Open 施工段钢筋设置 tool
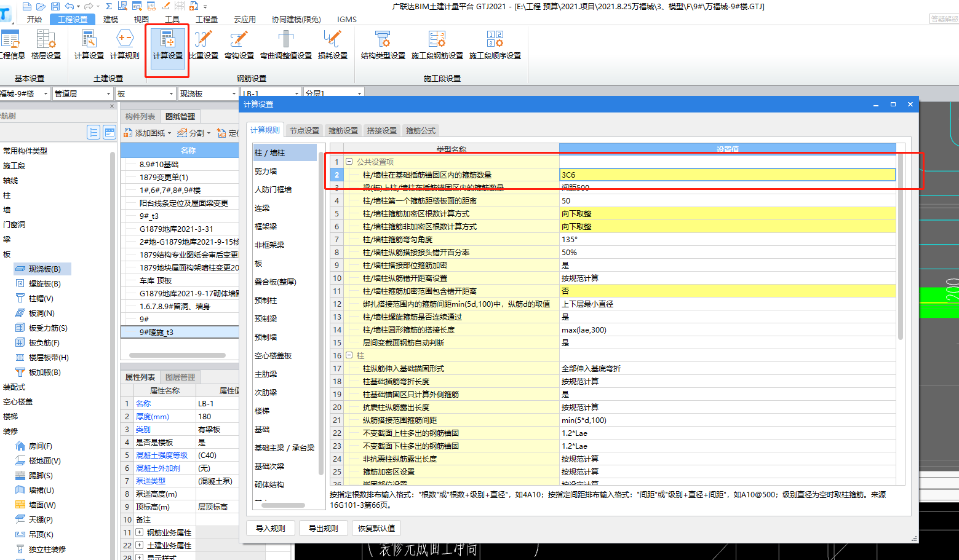Image resolution: width=959 pixels, height=560 pixels. (437, 45)
